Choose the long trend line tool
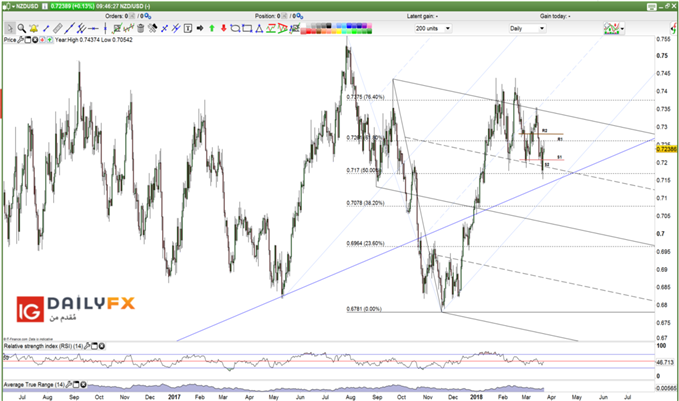Screen dimensions: 679x401 [69, 29]
